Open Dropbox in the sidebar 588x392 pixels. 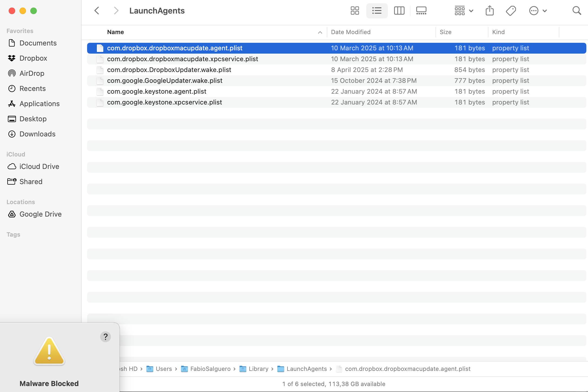click(33, 58)
